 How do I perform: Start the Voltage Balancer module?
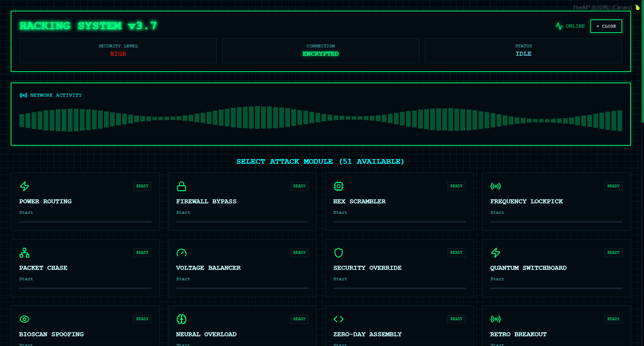tap(183, 279)
